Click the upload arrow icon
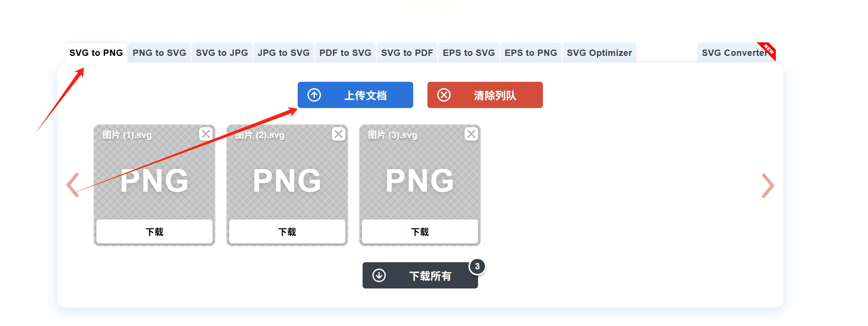 [x=314, y=95]
